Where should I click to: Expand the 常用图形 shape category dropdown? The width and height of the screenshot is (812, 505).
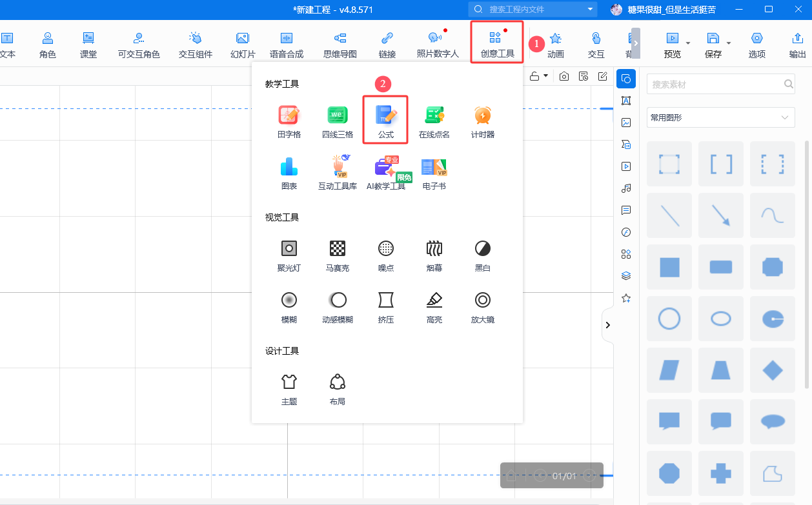click(720, 117)
